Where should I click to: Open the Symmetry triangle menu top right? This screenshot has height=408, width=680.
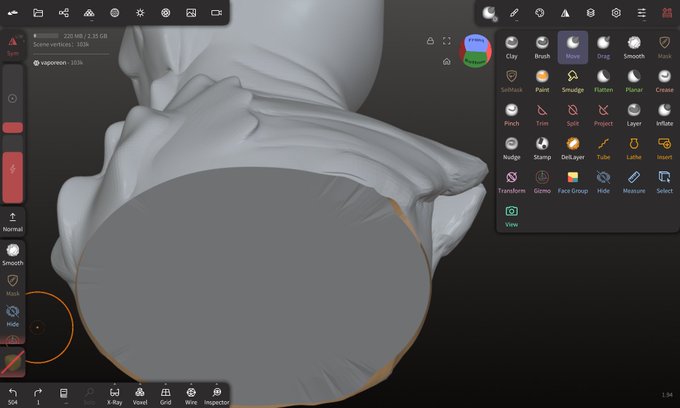tap(565, 13)
